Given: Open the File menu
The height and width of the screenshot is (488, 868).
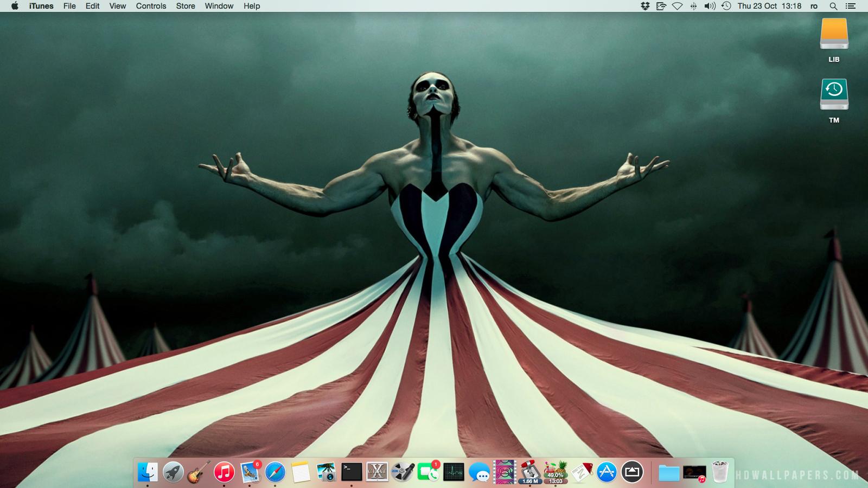Looking at the screenshot, I should tap(69, 6).
